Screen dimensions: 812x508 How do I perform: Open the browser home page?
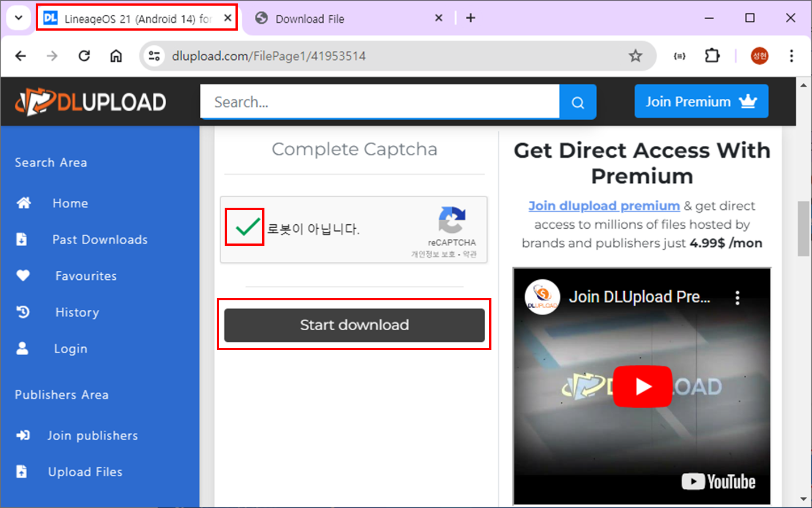(116, 56)
